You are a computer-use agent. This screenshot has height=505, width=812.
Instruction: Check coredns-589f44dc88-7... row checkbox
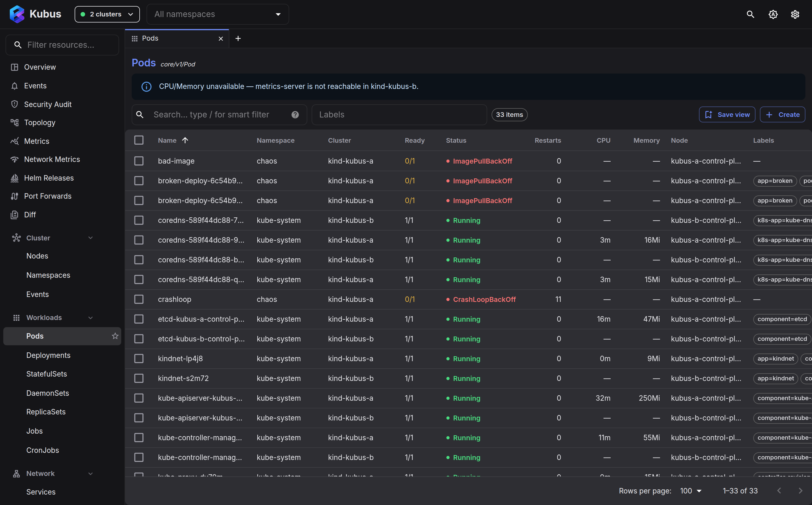click(139, 220)
